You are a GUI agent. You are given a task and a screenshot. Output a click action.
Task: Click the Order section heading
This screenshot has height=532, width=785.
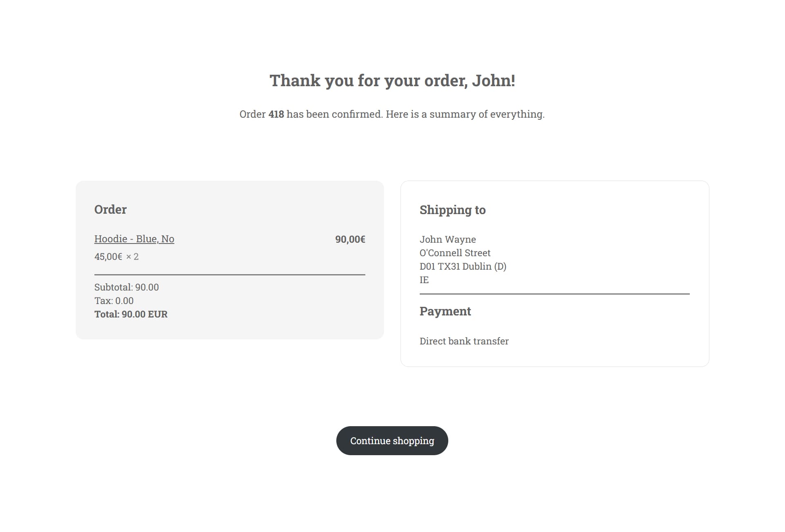[110, 209]
